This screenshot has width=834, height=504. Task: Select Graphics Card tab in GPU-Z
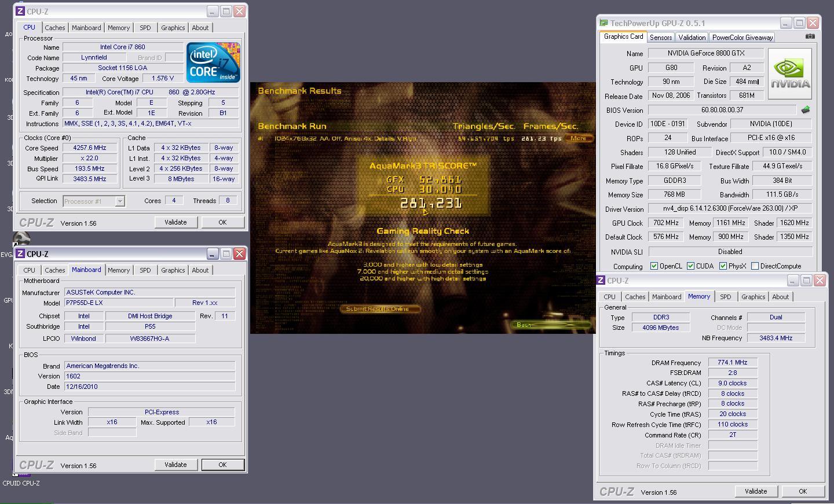pos(624,36)
